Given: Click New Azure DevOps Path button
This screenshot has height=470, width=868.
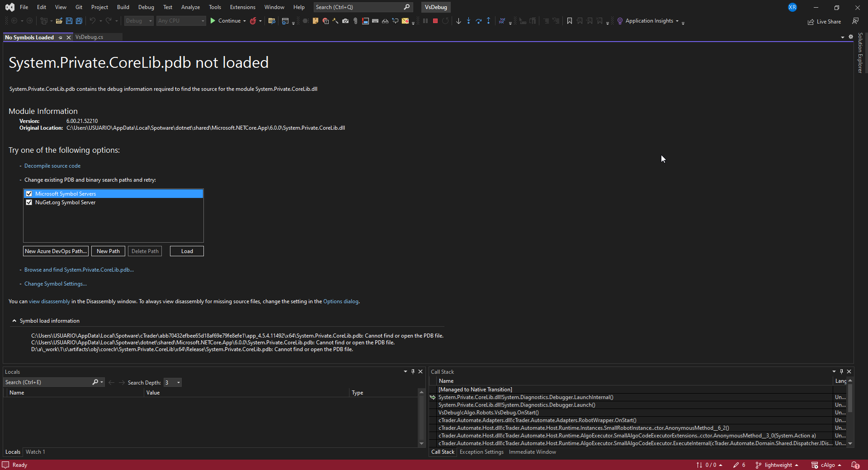Looking at the screenshot, I should coord(56,251).
